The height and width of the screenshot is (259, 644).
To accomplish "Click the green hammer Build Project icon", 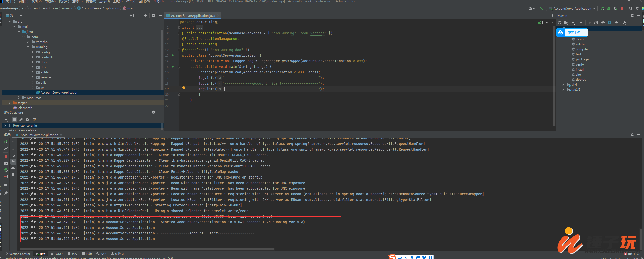I will pyautogui.click(x=541, y=8).
